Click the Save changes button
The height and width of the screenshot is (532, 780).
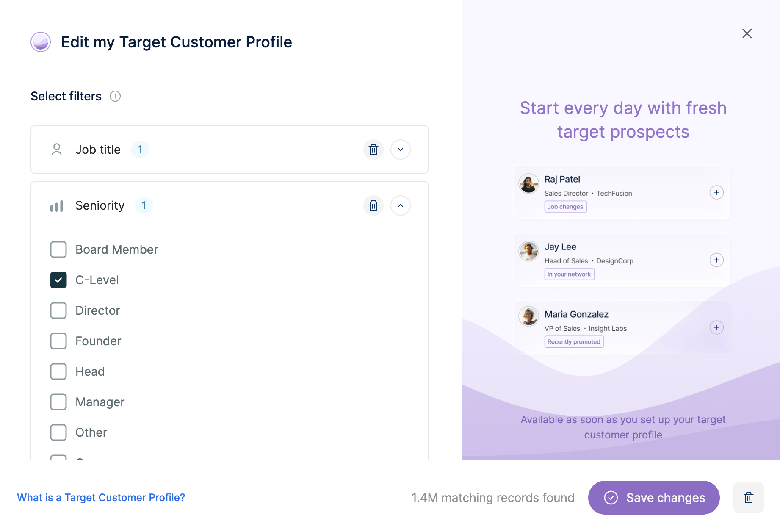pyautogui.click(x=653, y=498)
